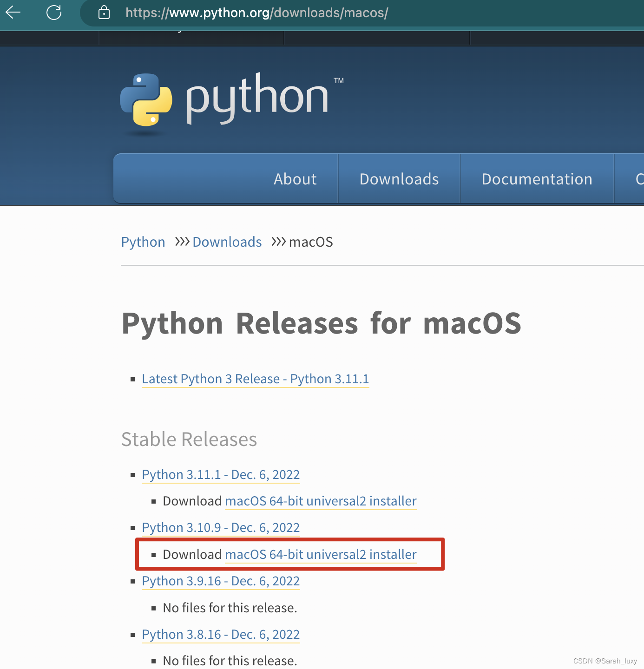Image resolution: width=644 pixels, height=669 pixels.
Task: Click the browser back arrow
Action: pos(13,12)
